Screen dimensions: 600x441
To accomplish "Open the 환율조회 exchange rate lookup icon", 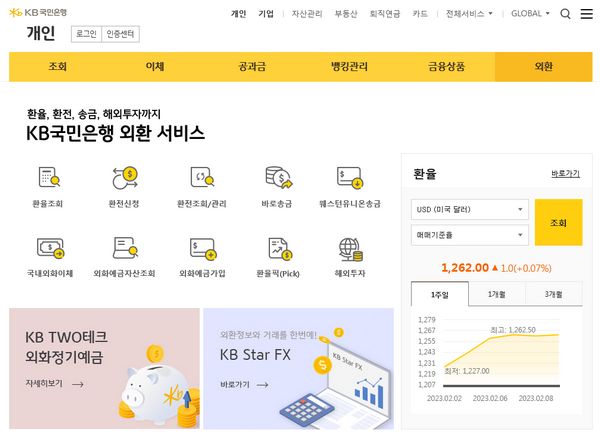I will coord(49,177).
